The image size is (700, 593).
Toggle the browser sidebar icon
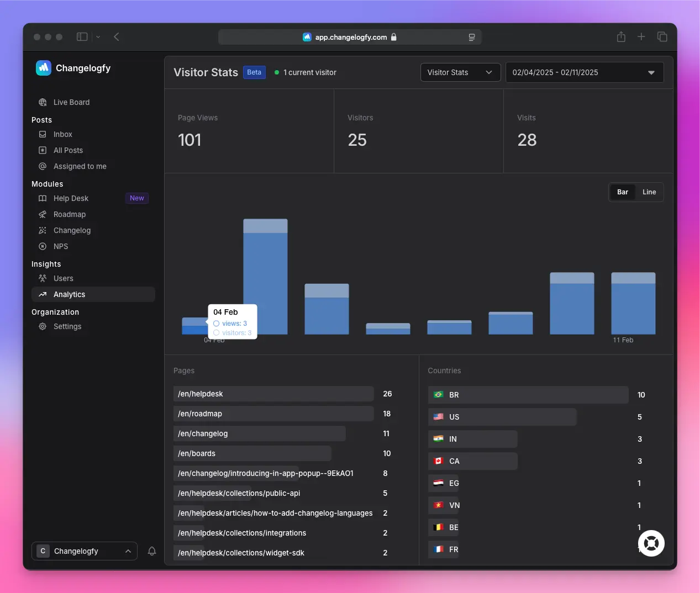(82, 37)
